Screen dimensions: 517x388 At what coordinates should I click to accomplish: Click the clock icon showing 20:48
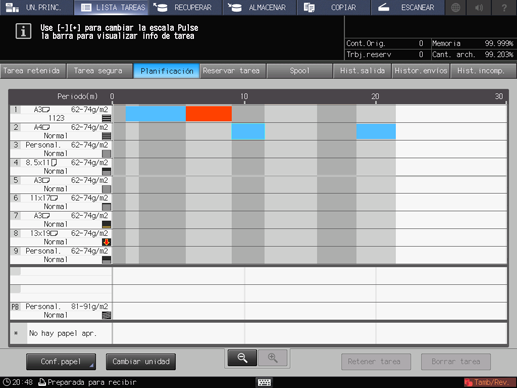click(x=6, y=382)
